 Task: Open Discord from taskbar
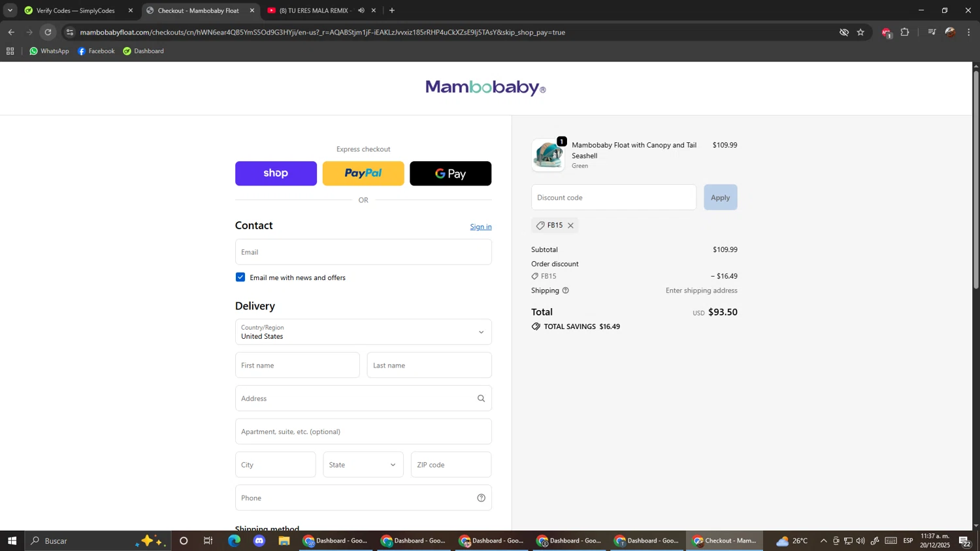(259, 541)
